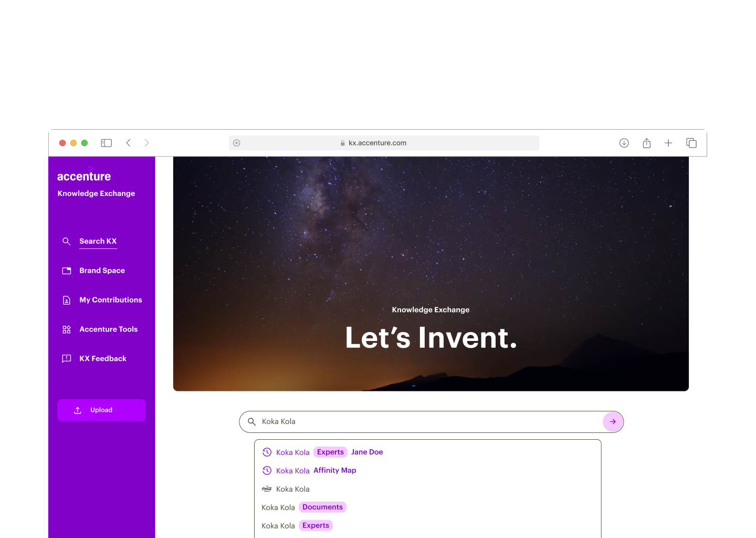This screenshot has width=756, height=538.
Task: Click the Upload button
Action: [x=101, y=410]
